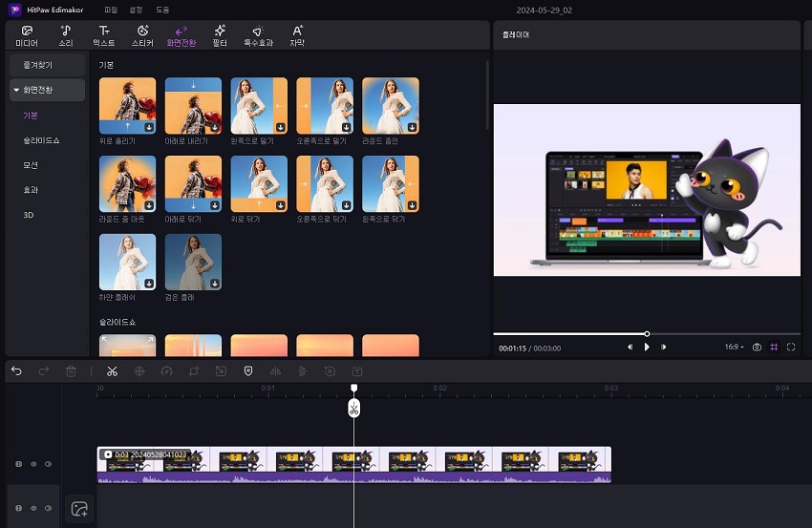Screen dimensions: 812x528
Task: Click the speech-to-text circular icon
Action: pos(330,371)
